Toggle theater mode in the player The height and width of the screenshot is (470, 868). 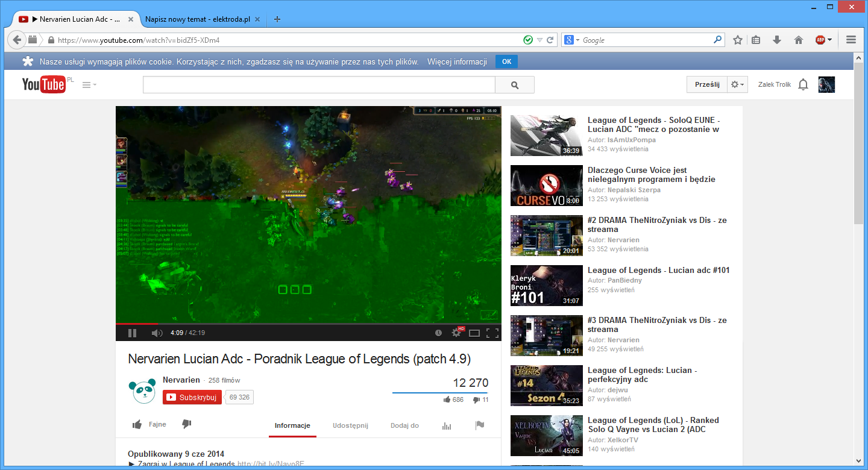click(x=474, y=333)
